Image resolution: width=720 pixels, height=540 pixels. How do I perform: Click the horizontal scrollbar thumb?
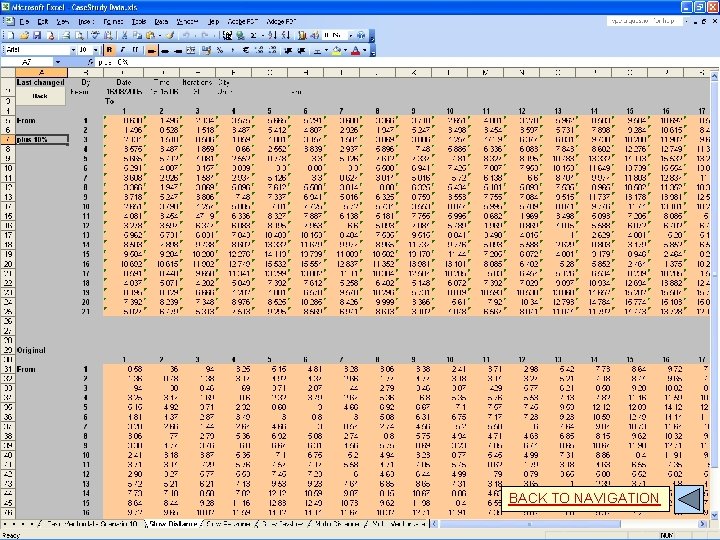pyautogui.click(x=529, y=524)
